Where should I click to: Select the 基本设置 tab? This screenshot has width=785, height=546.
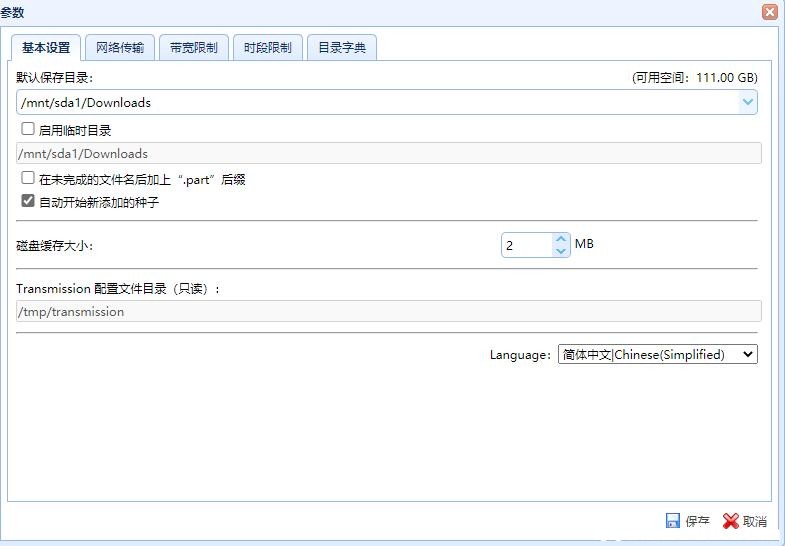[x=46, y=48]
